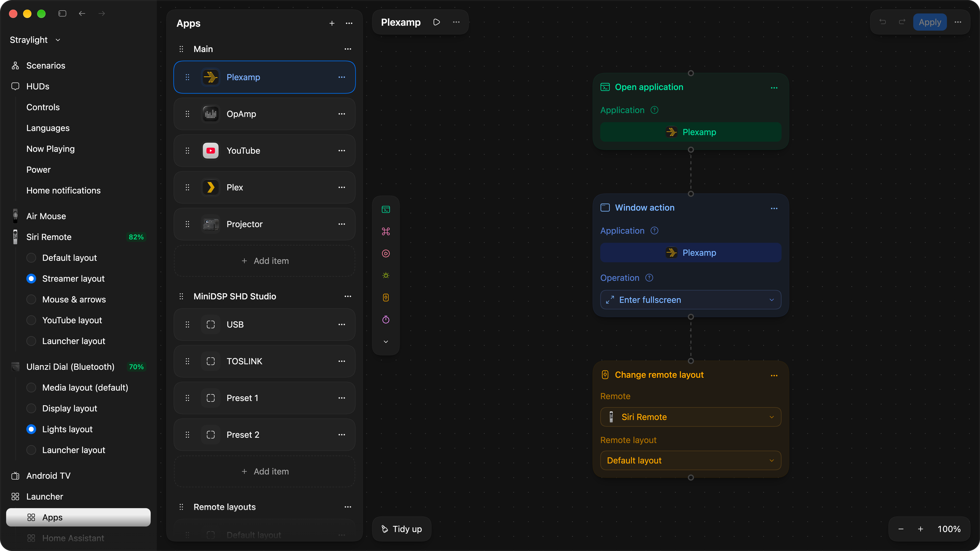Click the Apply button
The width and height of the screenshot is (980, 551).
930,22
